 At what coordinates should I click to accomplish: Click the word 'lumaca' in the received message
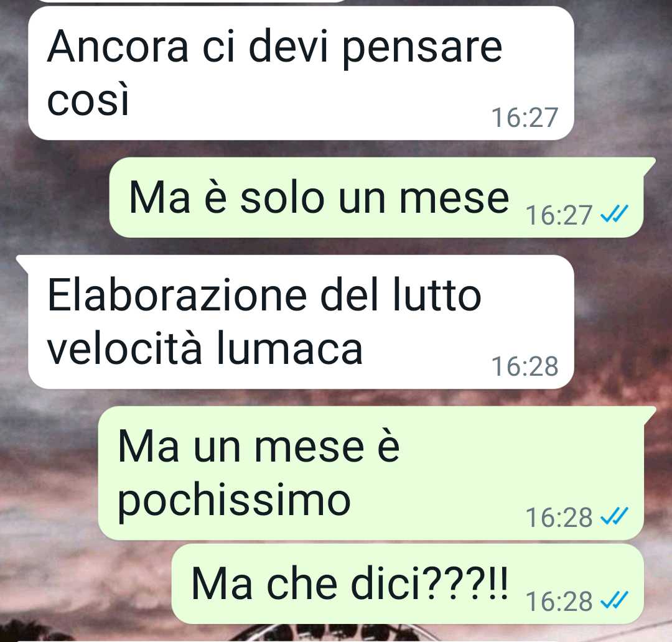290,348
